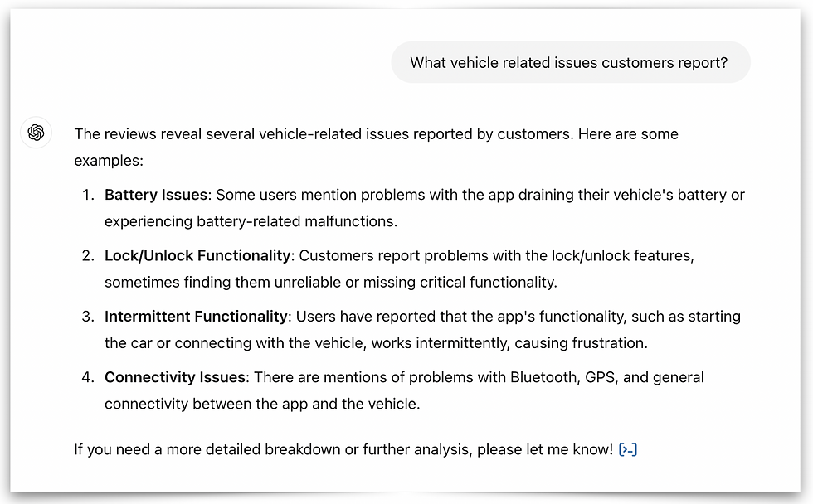Screen dimensions: 813x504
Task: Select the user's vehicle issues question bubble
Action: (571, 63)
